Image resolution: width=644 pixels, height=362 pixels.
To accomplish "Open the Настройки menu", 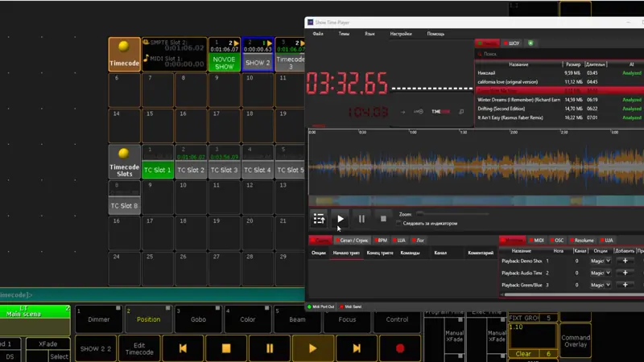I will tap(400, 34).
